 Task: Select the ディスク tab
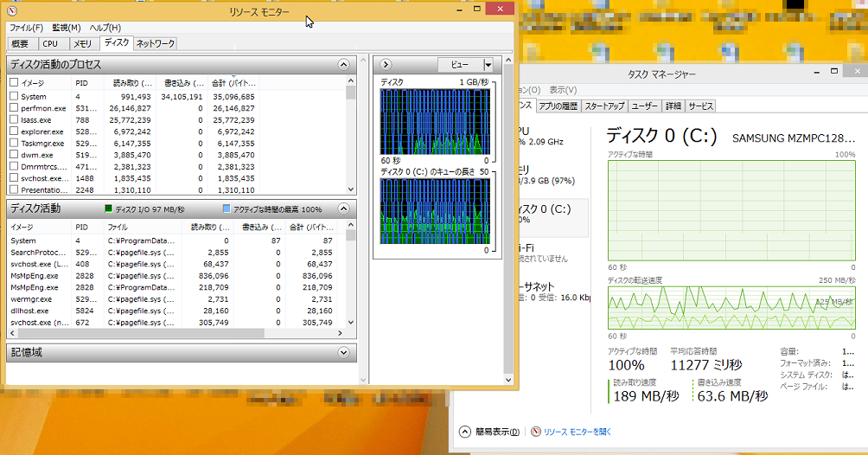pyautogui.click(x=117, y=42)
